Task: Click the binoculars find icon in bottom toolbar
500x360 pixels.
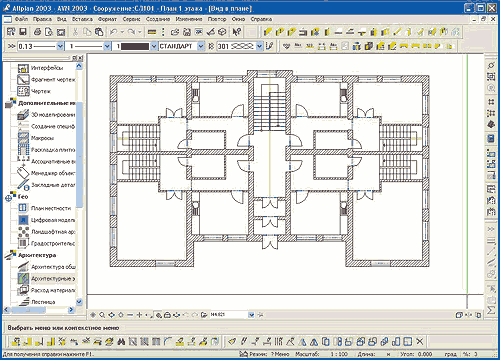Action: point(121,341)
